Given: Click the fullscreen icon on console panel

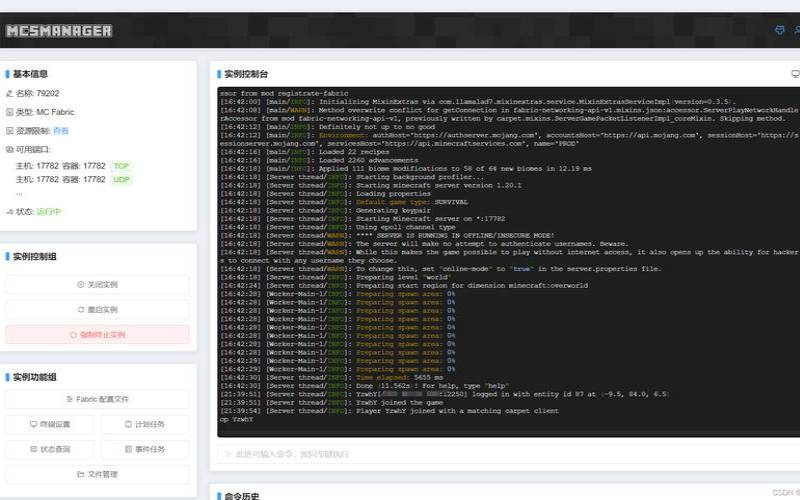Looking at the screenshot, I should coord(795,74).
